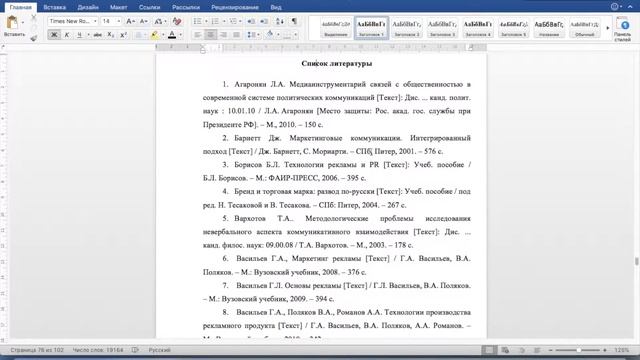Click the decrease indent icon

(x=251, y=21)
